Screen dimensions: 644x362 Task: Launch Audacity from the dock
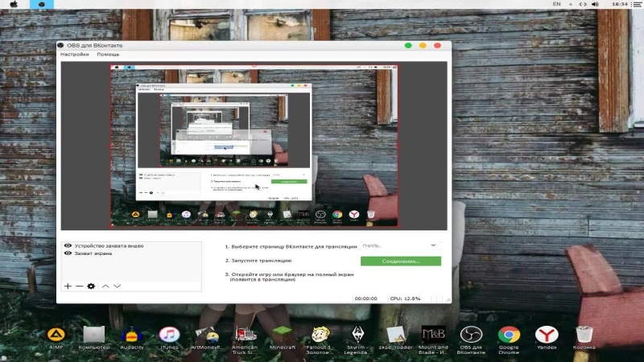tap(132, 338)
